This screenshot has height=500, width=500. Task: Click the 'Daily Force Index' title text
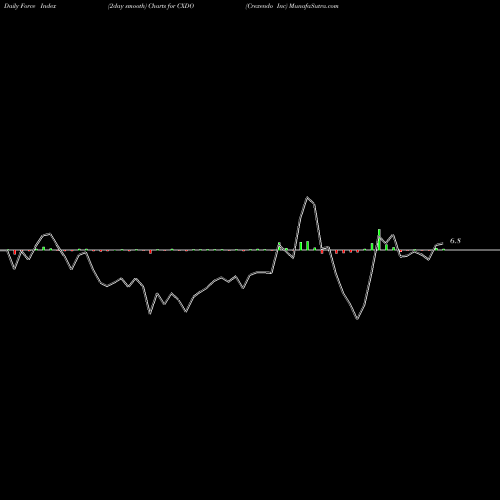tap(30, 6)
